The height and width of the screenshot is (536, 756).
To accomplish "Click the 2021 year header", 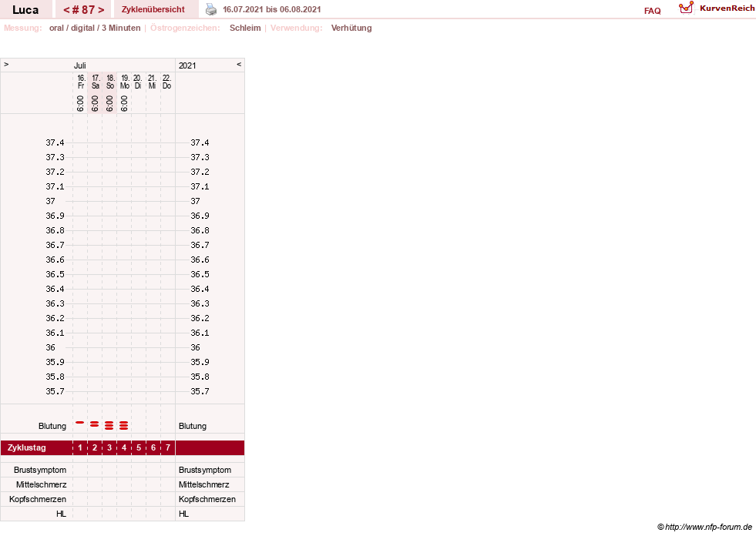I will 187,65.
